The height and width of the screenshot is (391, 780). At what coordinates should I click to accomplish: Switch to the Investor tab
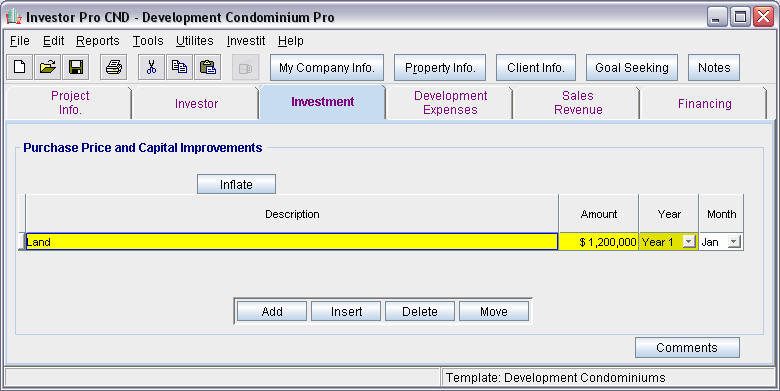(x=196, y=103)
